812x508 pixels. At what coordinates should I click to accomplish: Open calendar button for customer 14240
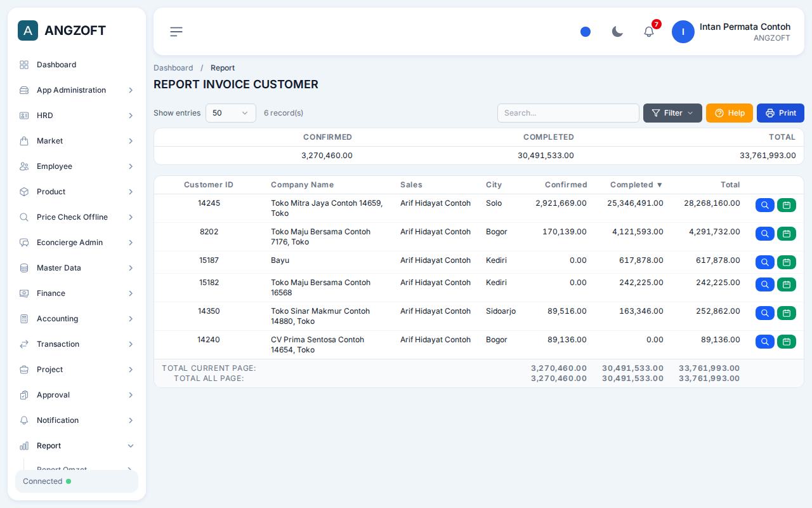coord(787,342)
